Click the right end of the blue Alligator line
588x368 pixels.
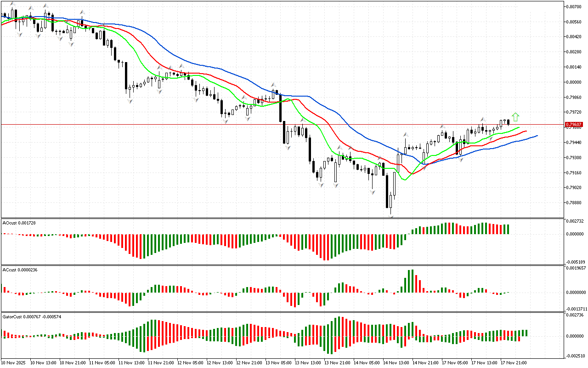pyautogui.click(x=537, y=136)
